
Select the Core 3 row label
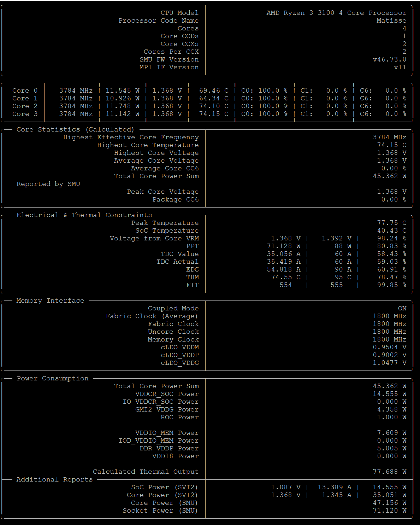pos(25,114)
